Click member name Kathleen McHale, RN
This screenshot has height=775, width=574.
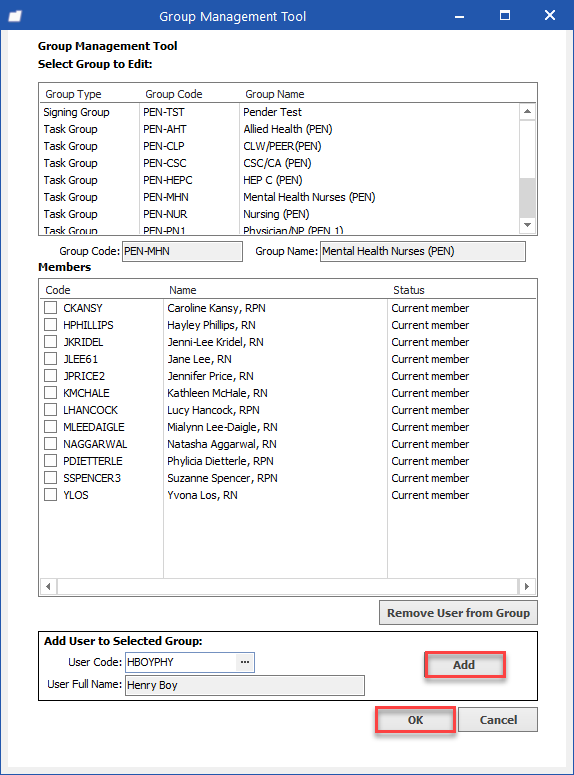217,393
